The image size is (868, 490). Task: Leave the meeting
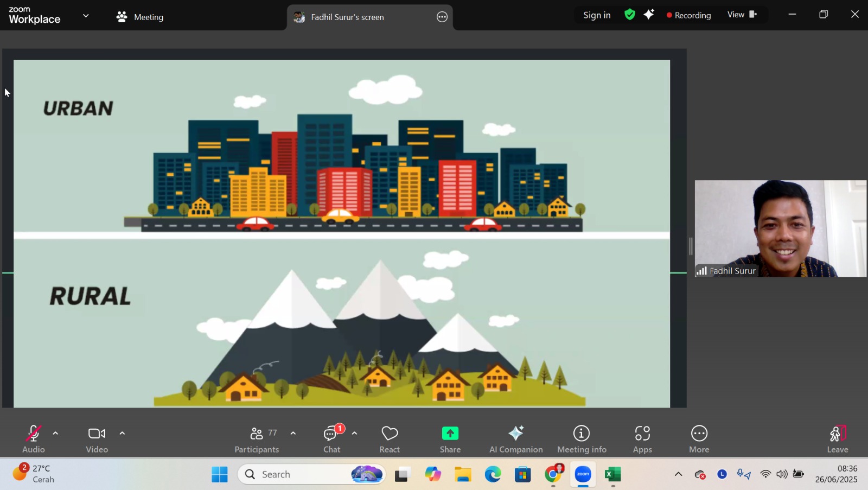(x=837, y=439)
